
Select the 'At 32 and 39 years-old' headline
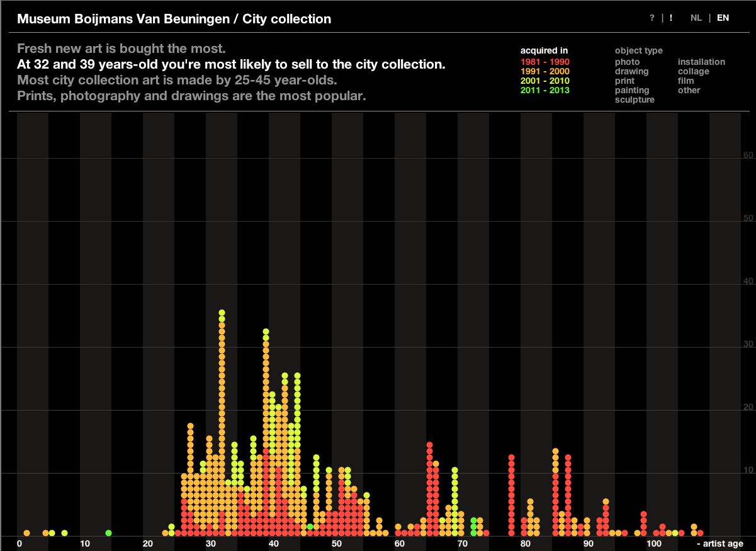coord(232,65)
